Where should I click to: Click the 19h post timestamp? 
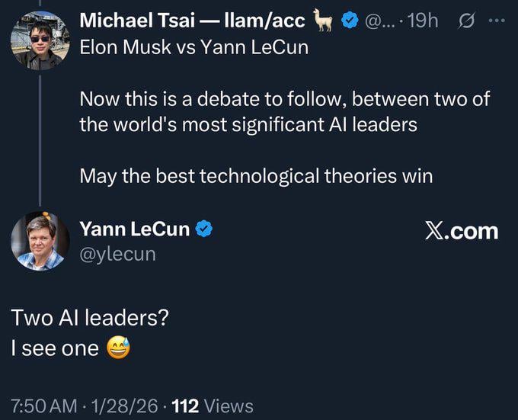[x=423, y=21]
